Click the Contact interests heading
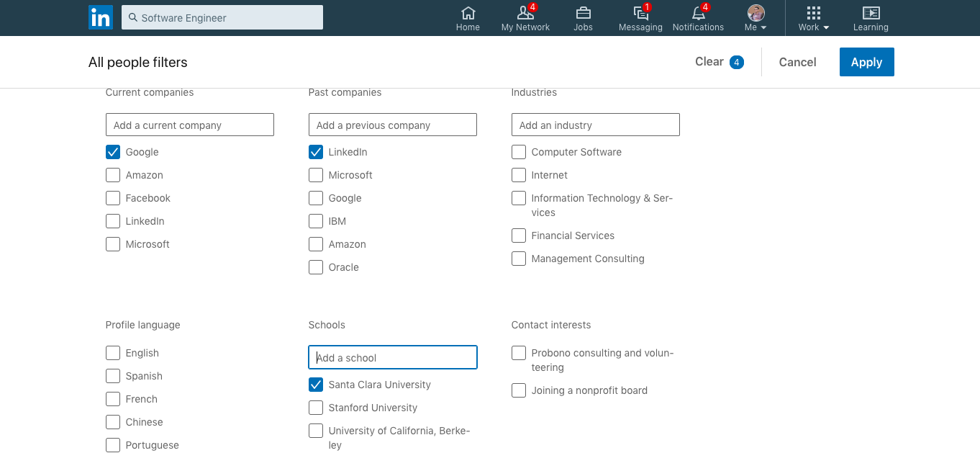Viewport: 980px width, 453px height. [x=551, y=325]
